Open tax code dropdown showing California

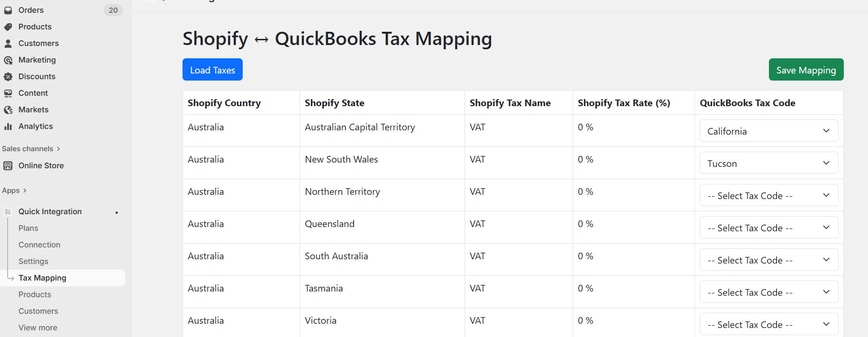coord(768,131)
